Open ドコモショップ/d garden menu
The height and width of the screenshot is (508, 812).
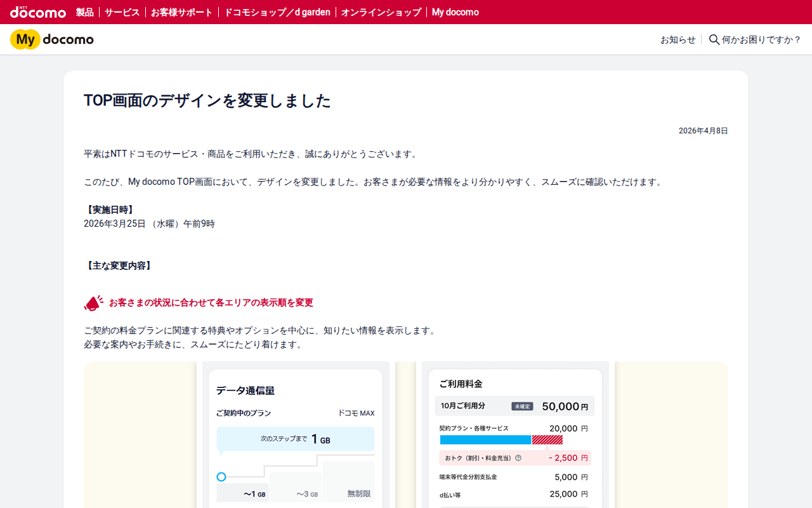point(277,12)
